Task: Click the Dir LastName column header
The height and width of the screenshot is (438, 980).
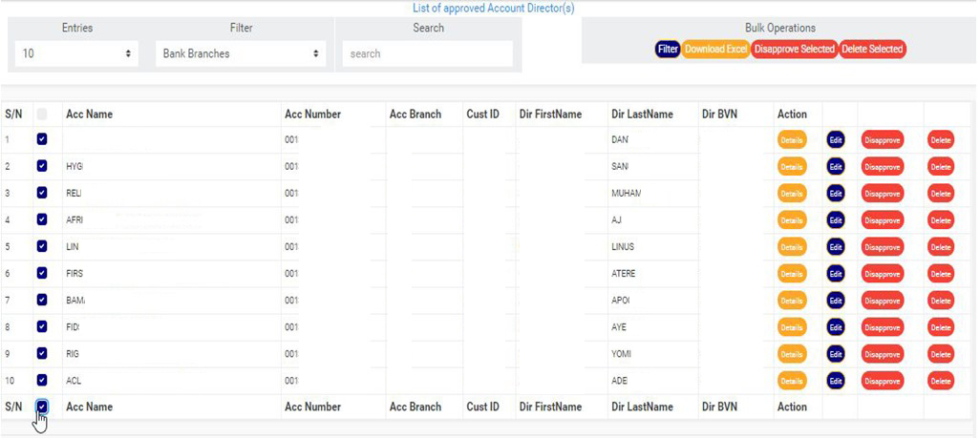Action: [642, 115]
